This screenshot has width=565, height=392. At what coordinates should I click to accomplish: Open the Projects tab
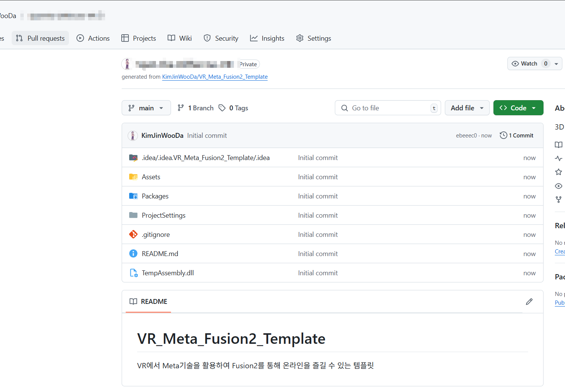click(139, 38)
